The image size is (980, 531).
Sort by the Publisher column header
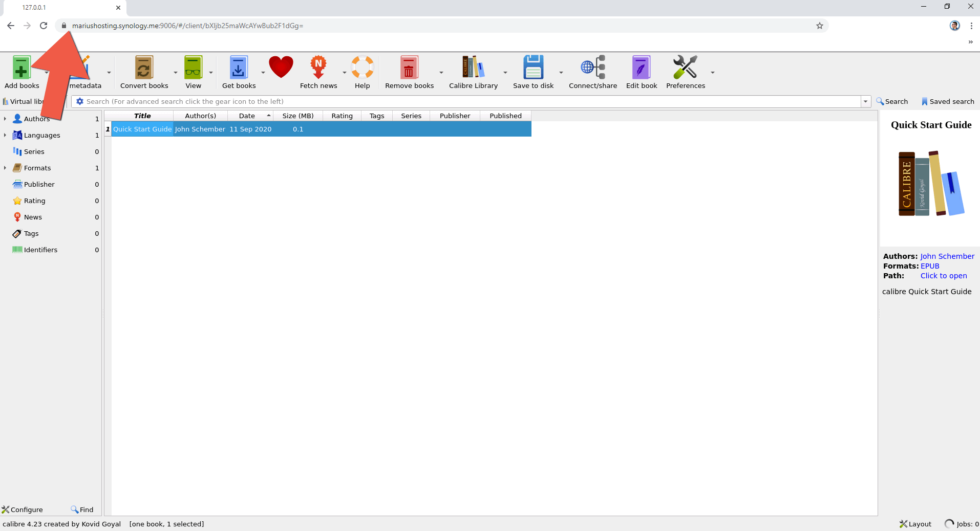(x=455, y=116)
